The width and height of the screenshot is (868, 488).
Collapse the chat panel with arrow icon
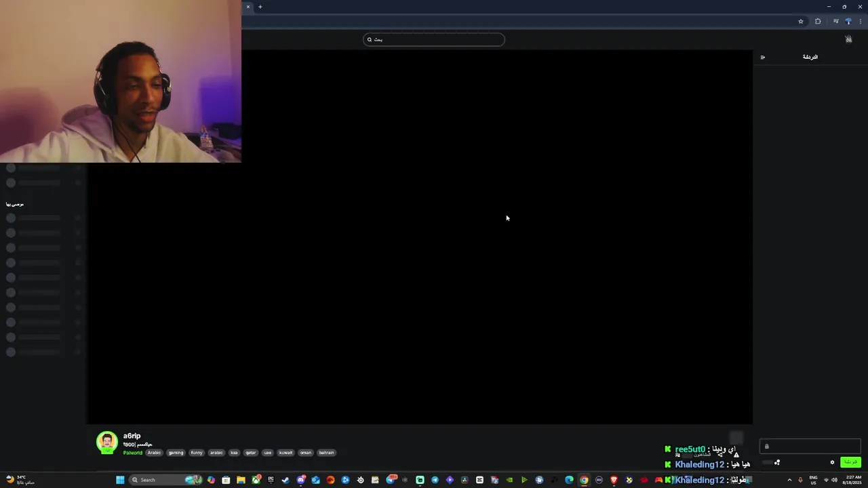click(763, 57)
